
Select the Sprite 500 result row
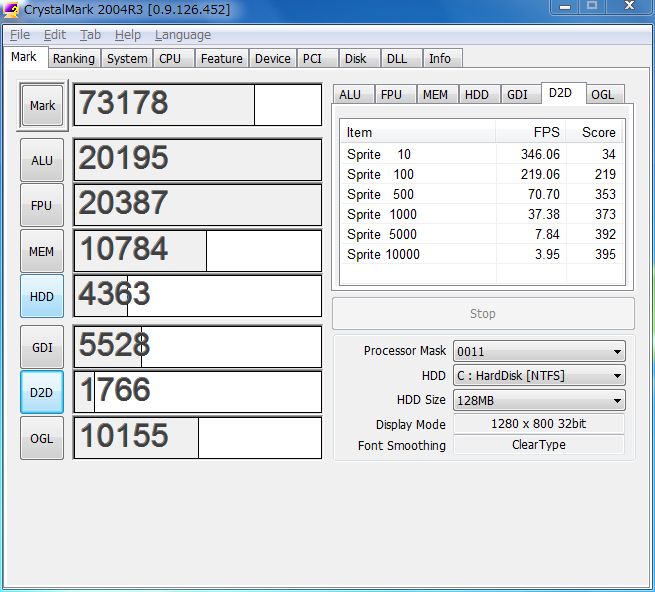point(482,194)
